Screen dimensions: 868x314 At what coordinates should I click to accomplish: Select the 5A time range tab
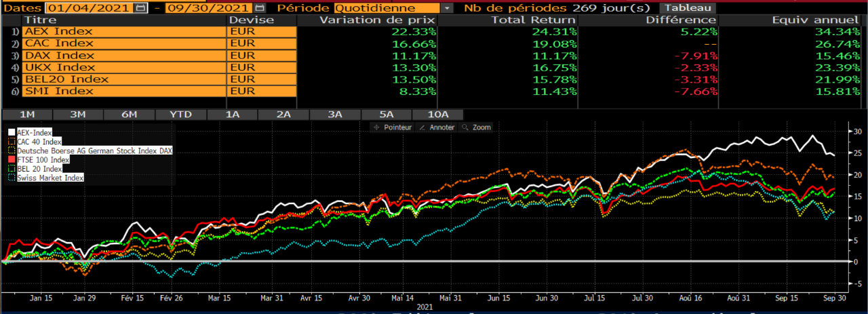pos(386,115)
